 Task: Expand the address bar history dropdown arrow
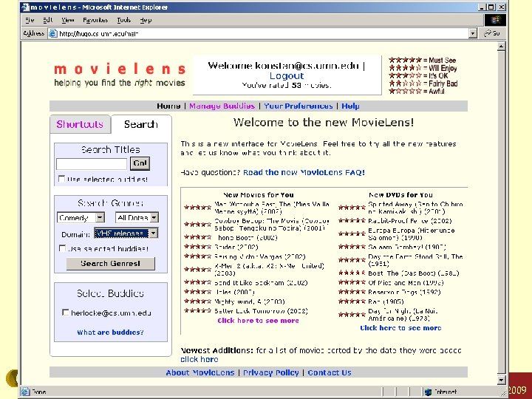473,33
